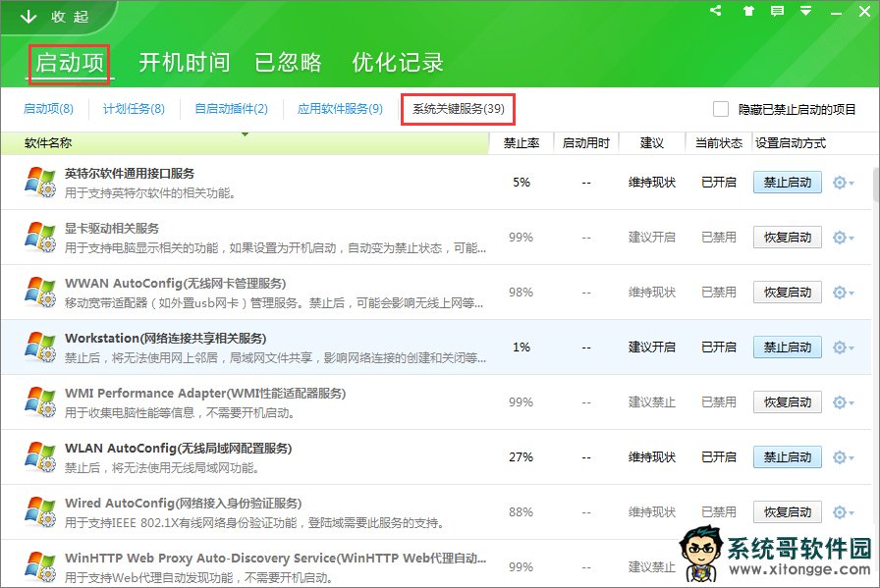Sort list by 禁止率 column header
The width and height of the screenshot is (880, 588).
(522, 143)
